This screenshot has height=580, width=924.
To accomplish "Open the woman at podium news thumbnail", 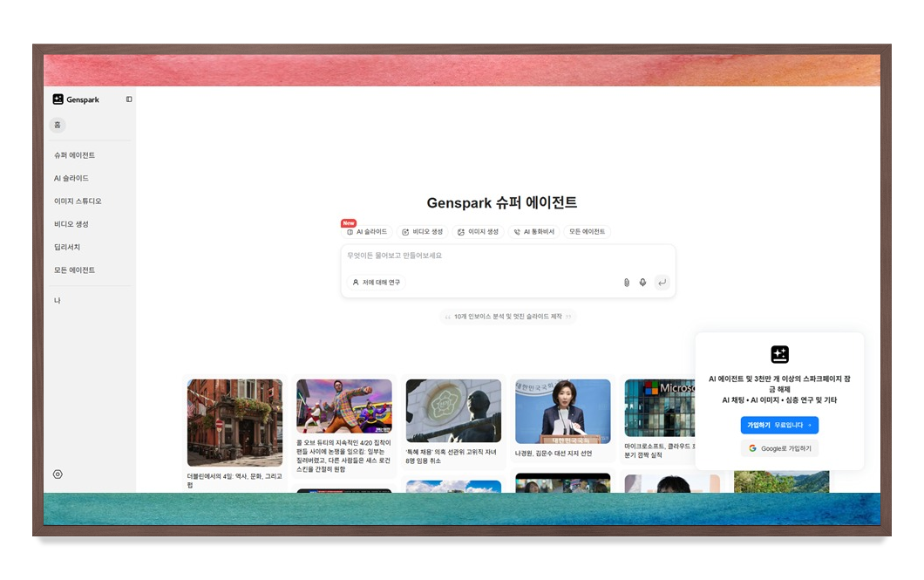I will (563, 412).
